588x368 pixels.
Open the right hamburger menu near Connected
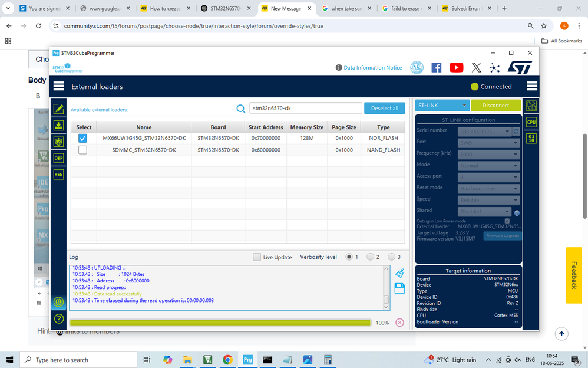coord(532,86)
